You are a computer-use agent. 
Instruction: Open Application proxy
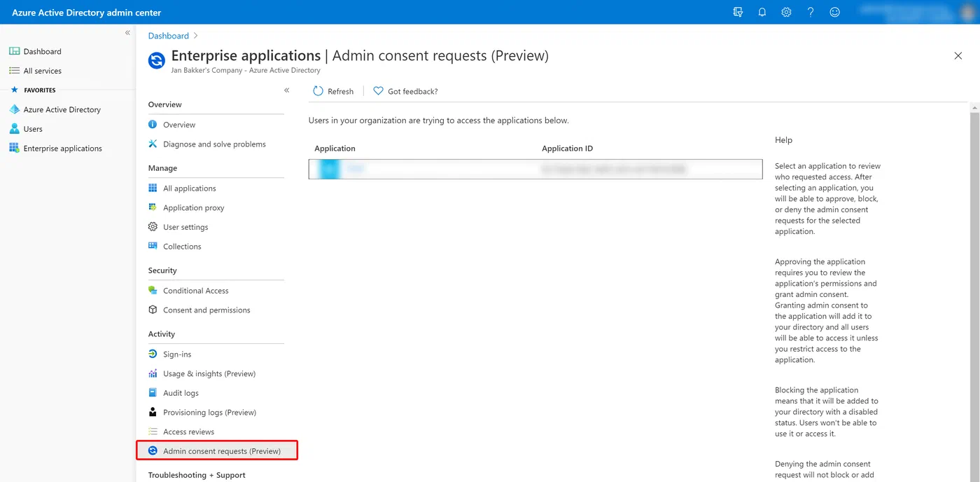tap(194, 208)
